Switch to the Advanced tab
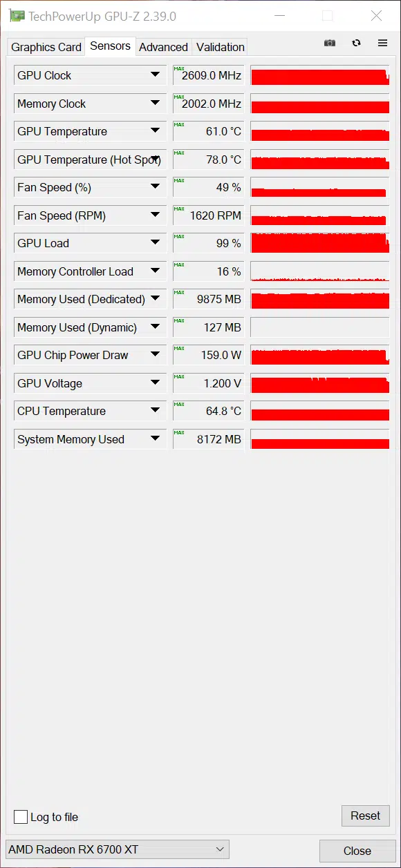Image resolution: width=401 pixels, height=868 pixels. pyautogui.click(x=163, y=47)
